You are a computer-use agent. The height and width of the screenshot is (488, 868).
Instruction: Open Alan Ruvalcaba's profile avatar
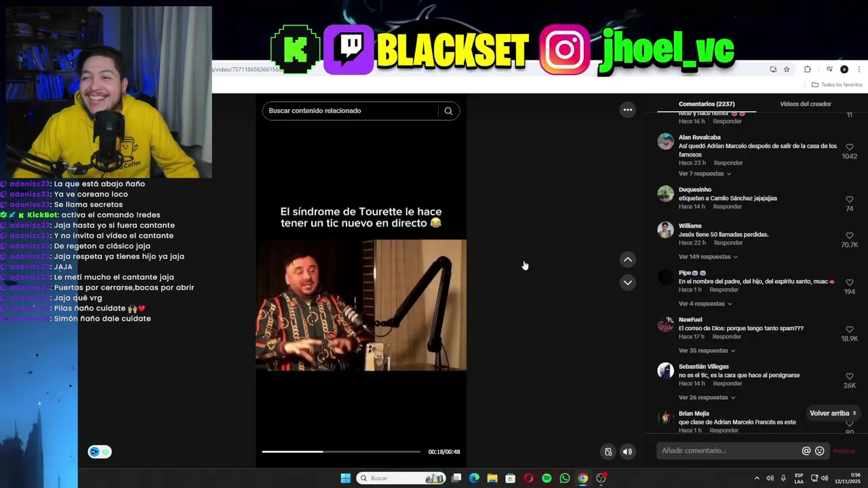coord(666,142)
